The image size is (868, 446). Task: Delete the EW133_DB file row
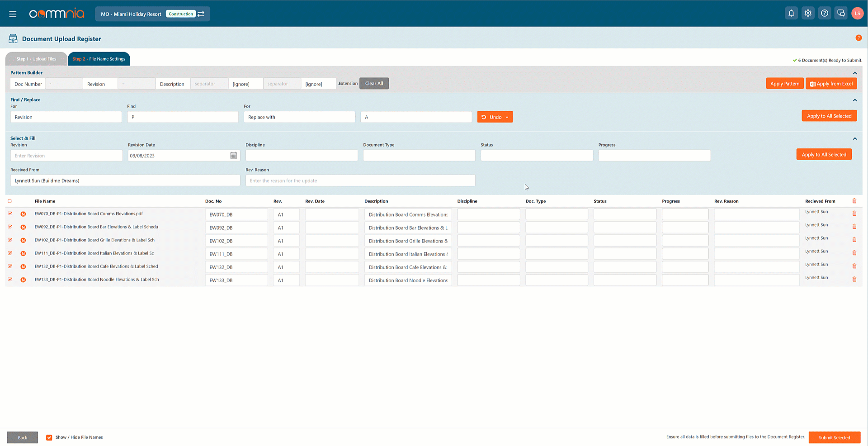pos(854,279)
